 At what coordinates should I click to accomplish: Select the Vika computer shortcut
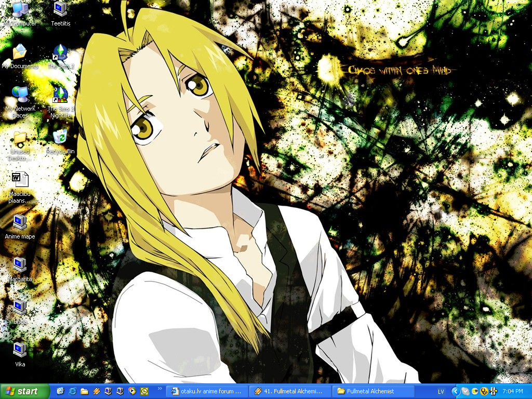click(x=20, y=354)
